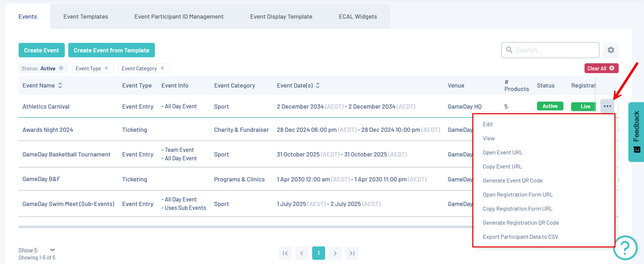Select Open Registration Form URL
Image resolution: width=644 pixels, height=264 pixels.
[518, 195]
